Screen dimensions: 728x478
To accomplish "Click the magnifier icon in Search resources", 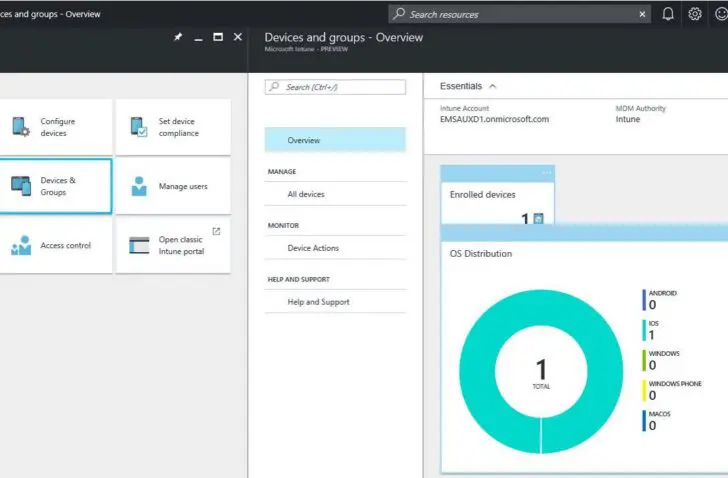I will 399,14.
